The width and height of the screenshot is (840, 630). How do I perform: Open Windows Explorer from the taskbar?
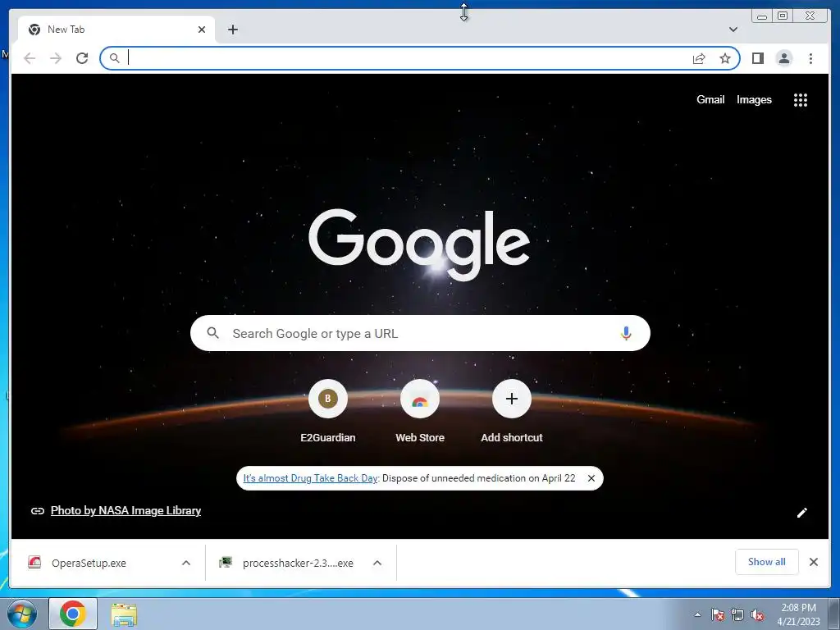click(124, 614)
